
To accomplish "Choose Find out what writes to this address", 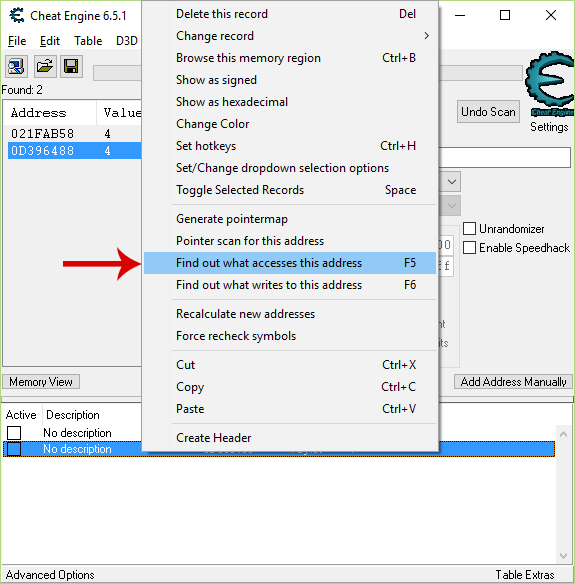I will coord(290,285).
